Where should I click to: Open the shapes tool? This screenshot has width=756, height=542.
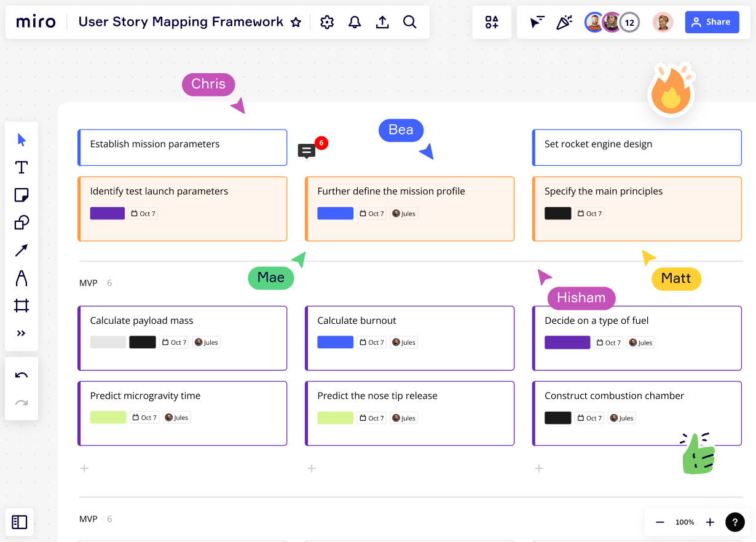click(21, 222)
